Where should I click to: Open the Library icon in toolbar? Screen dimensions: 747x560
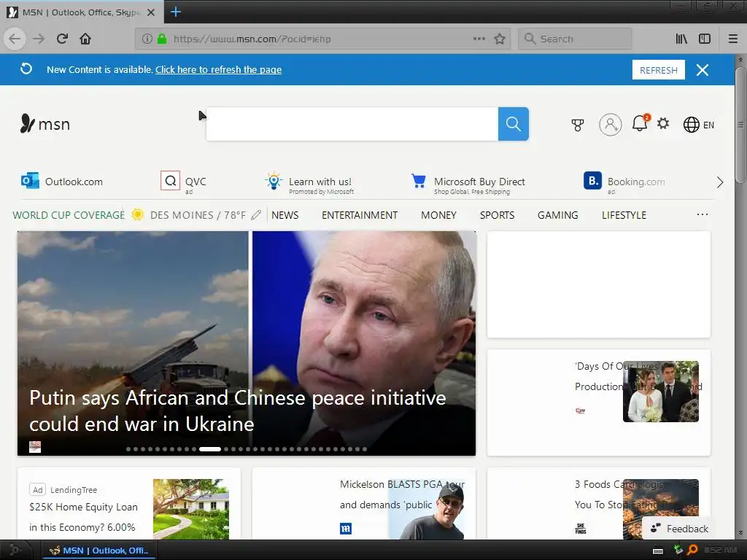pos(681,39)
